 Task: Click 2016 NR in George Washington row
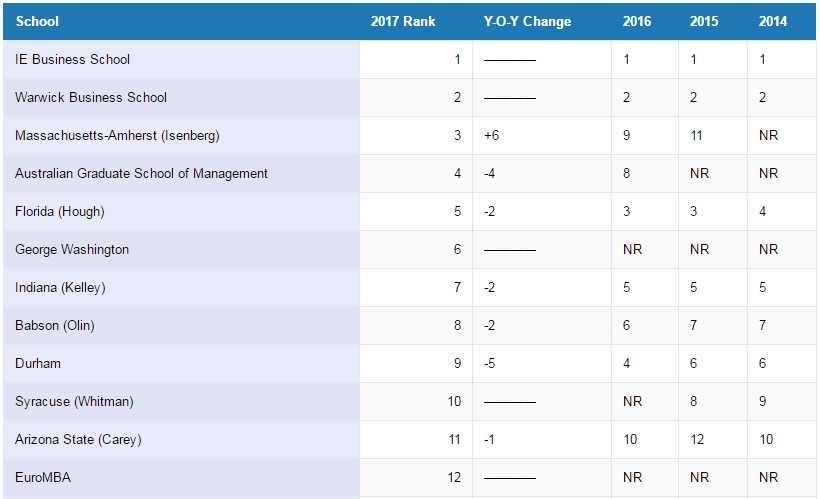click(x=633, y=250)
